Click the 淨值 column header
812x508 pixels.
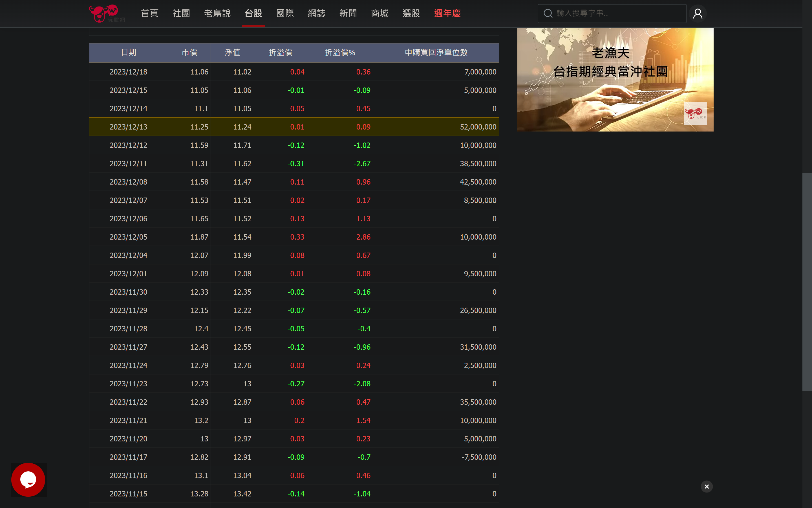232,52
